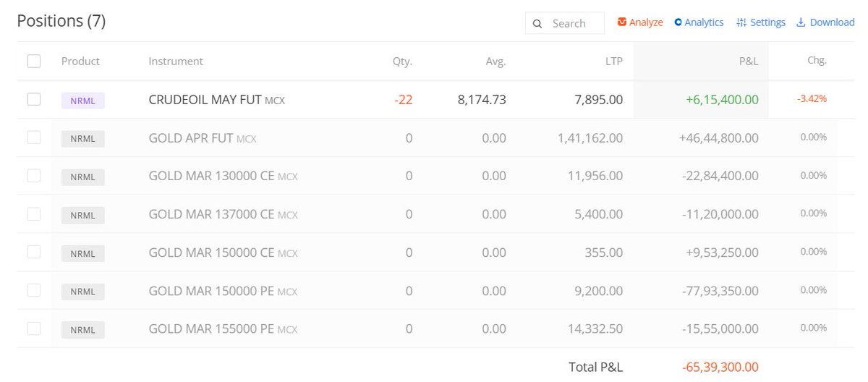Click the Positions (7) heading
The image size is (868, 382).
pos(61,21)
